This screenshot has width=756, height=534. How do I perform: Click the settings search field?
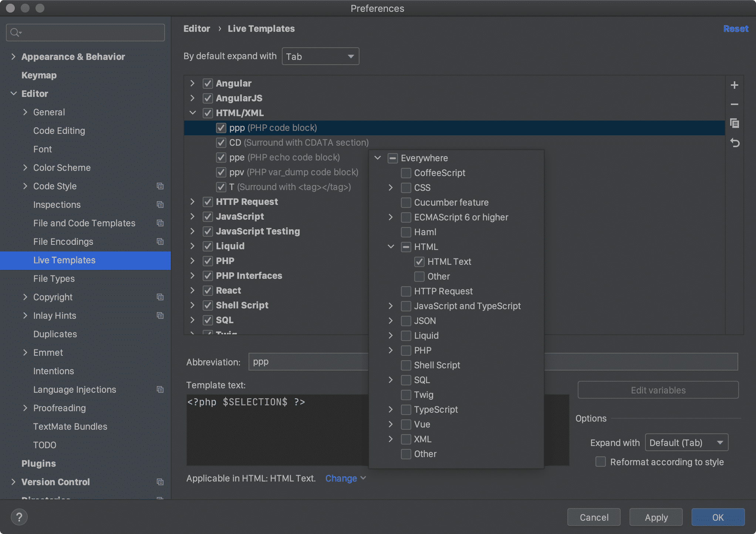click(x=85, y=33)
